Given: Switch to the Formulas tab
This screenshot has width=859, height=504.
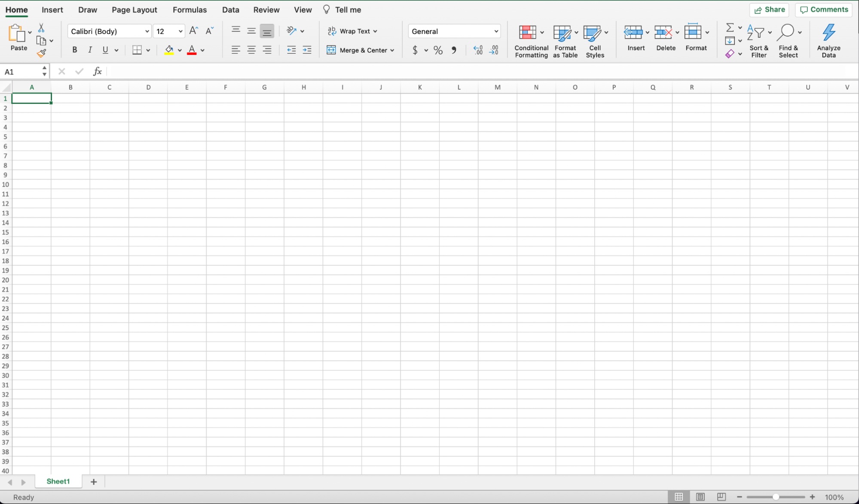Looking at the screenshot, I should [x=190, y=9].
